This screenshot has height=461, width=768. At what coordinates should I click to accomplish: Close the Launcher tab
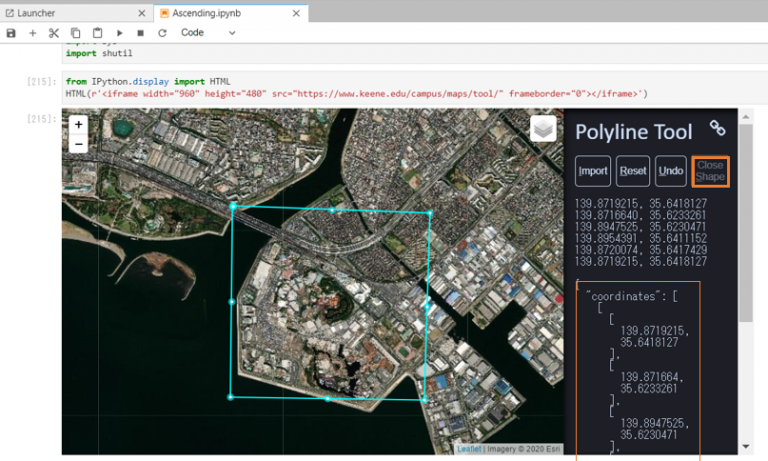(x=142, y=13)
